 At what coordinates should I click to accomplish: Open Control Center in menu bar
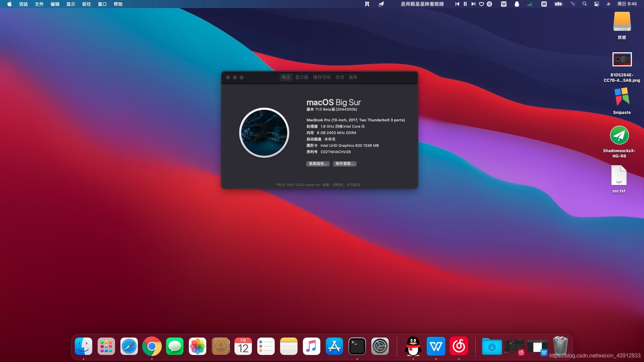pyautogui.click(x=596, y=4)
